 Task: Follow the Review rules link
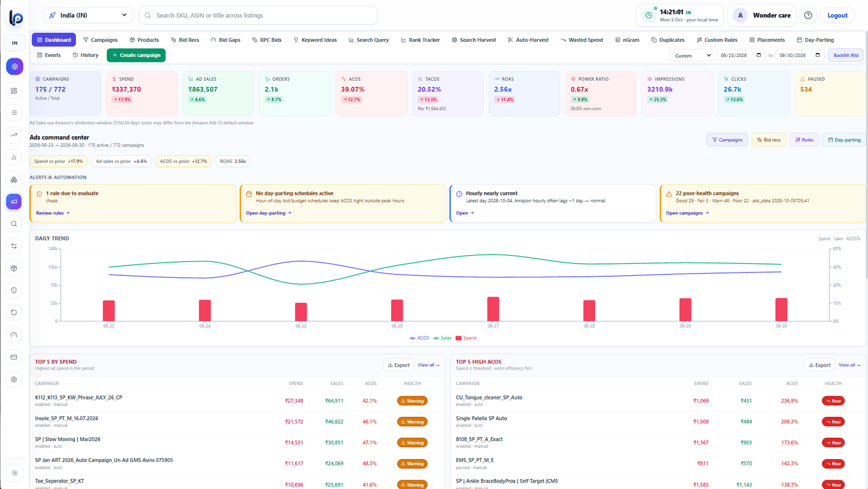(x=53, y=213)
